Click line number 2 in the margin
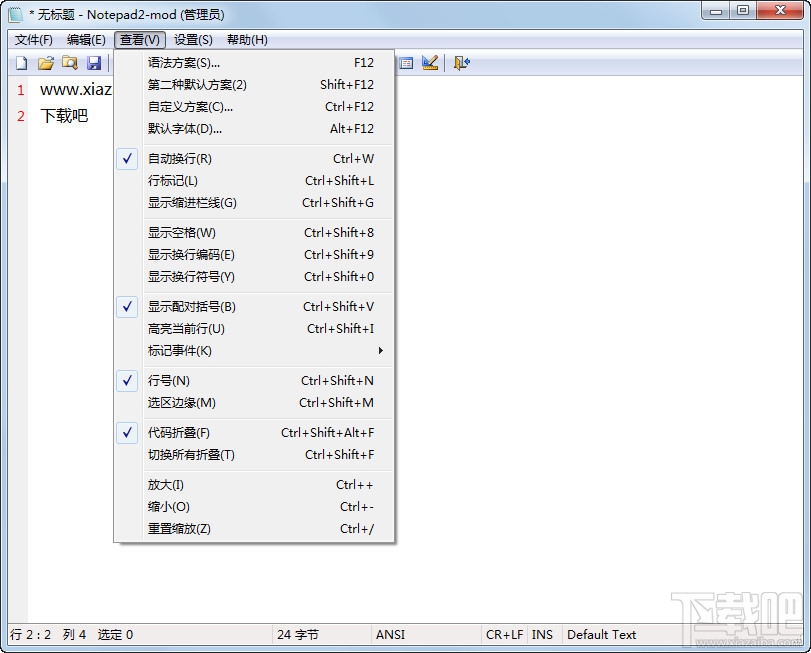811x653 pixels. pos(20,115)
